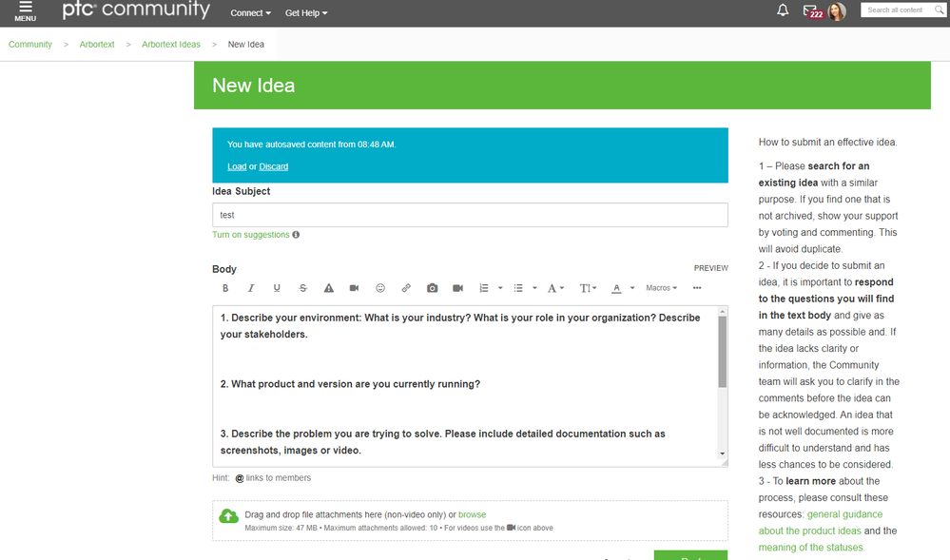Screen dimensions: 950x560
Task: Browse for file attachments
Action: coord(472,514)
